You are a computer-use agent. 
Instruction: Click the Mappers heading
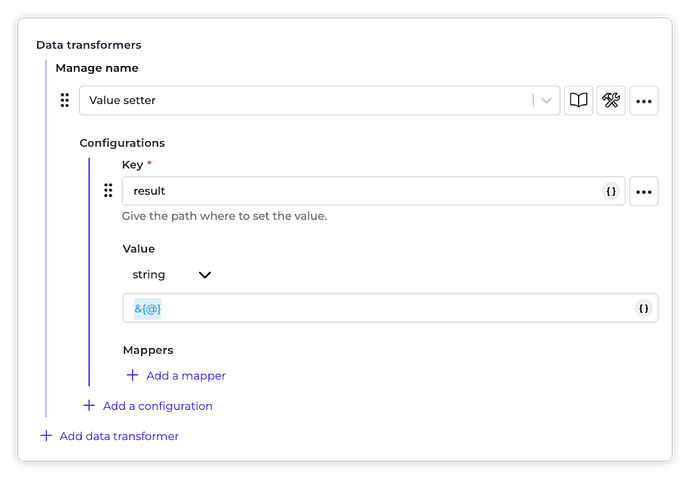click(148, 350)
